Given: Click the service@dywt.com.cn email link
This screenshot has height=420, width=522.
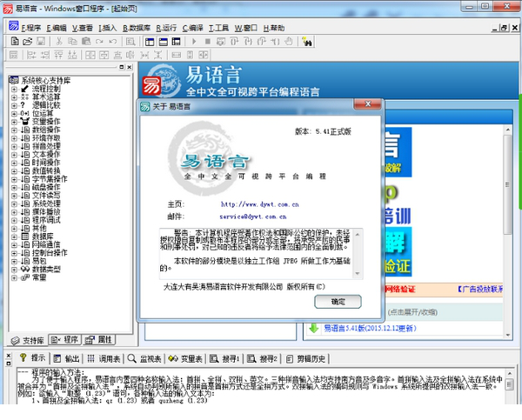Looking at the screenshot, I should (x=253, y=217).
